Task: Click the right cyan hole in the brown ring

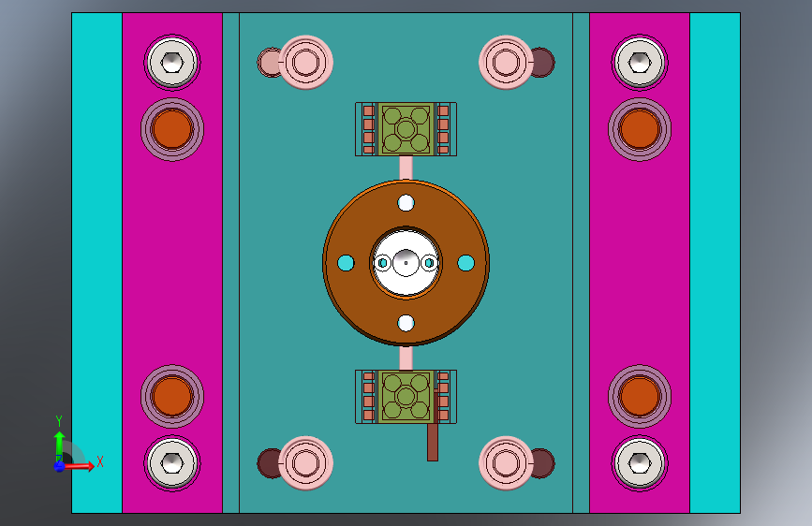Action: (x=466, y=263)
